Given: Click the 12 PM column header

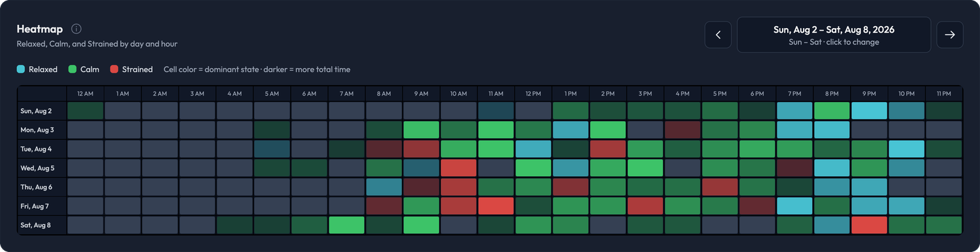Looking at the screenshot, I should [534, 94].
